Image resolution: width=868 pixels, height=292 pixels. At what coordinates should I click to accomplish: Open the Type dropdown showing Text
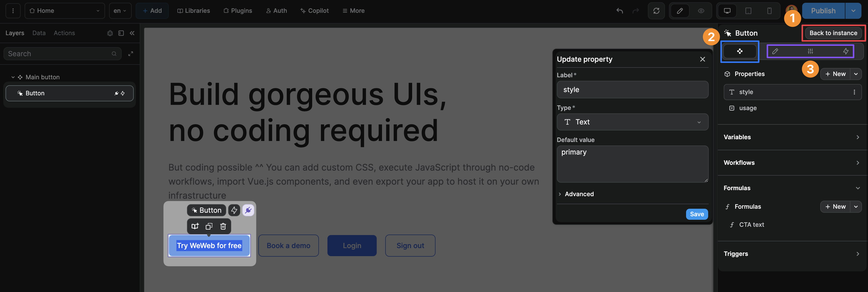632,122
